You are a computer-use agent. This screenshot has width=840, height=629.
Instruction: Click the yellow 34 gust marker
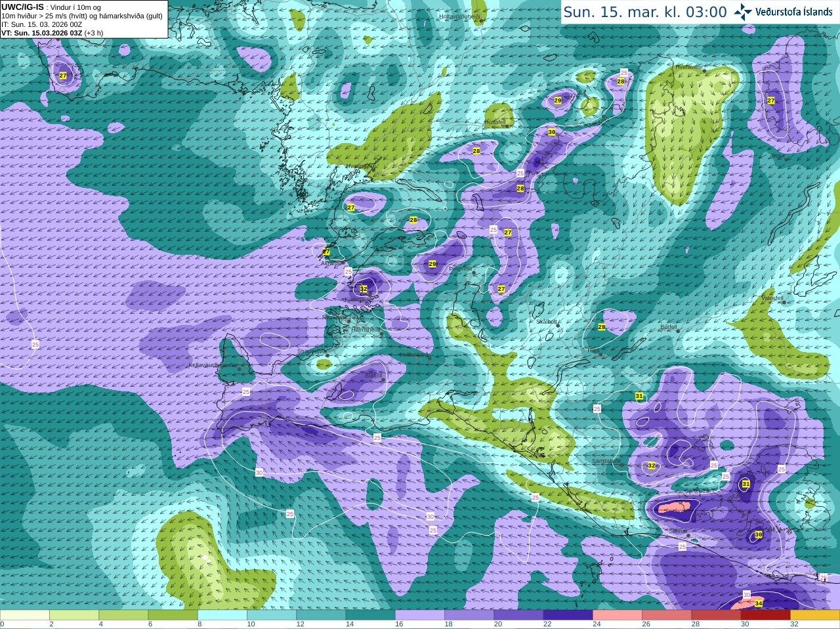point(759,603)
